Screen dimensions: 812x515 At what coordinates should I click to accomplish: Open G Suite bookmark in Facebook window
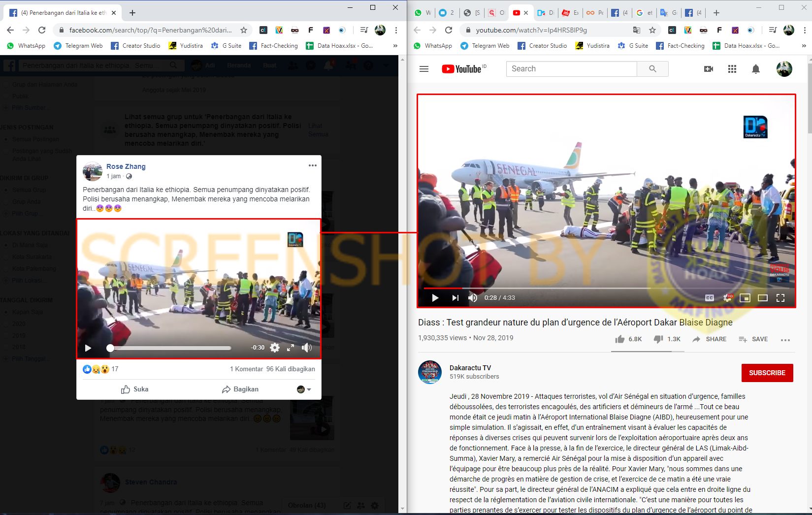226,46
